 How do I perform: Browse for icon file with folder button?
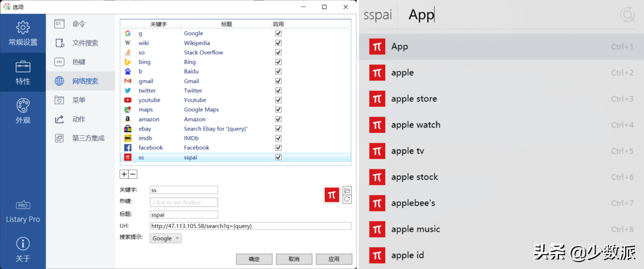(347, 190)
